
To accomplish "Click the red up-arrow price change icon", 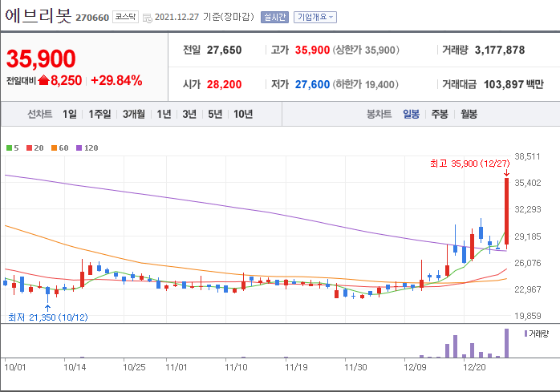I will click(43, 80).
